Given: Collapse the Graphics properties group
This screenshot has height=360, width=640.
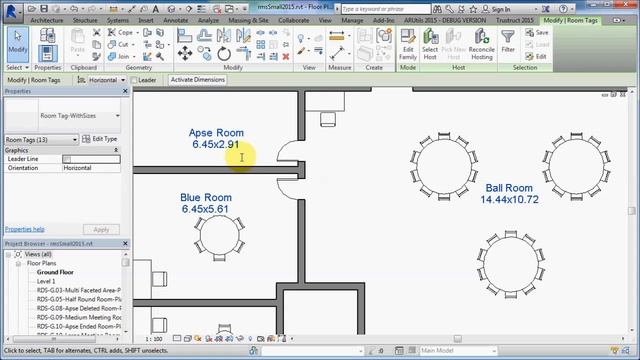Looking at the screenshot, I should pyautogui.click(x=116, y=150).
